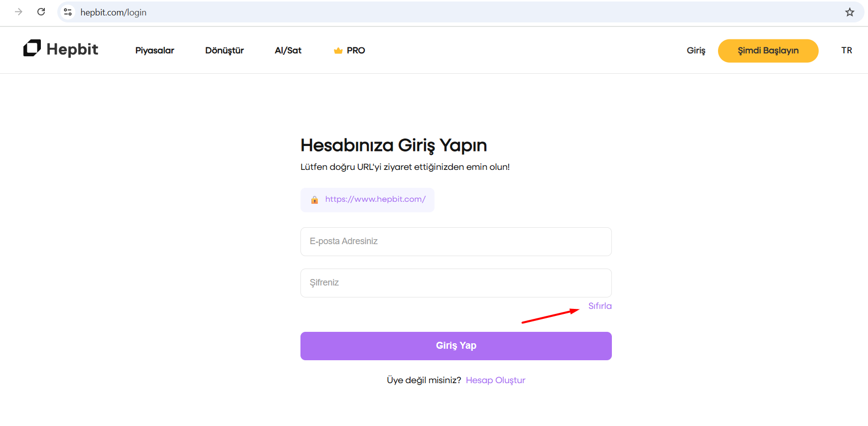
Task: Click the https://www.hepbit.com/ verification link
Action: (x=375, y=199)
